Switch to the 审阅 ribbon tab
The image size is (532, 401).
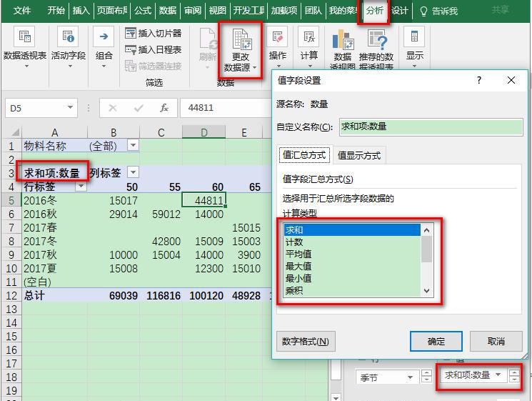tap(193, 11)
